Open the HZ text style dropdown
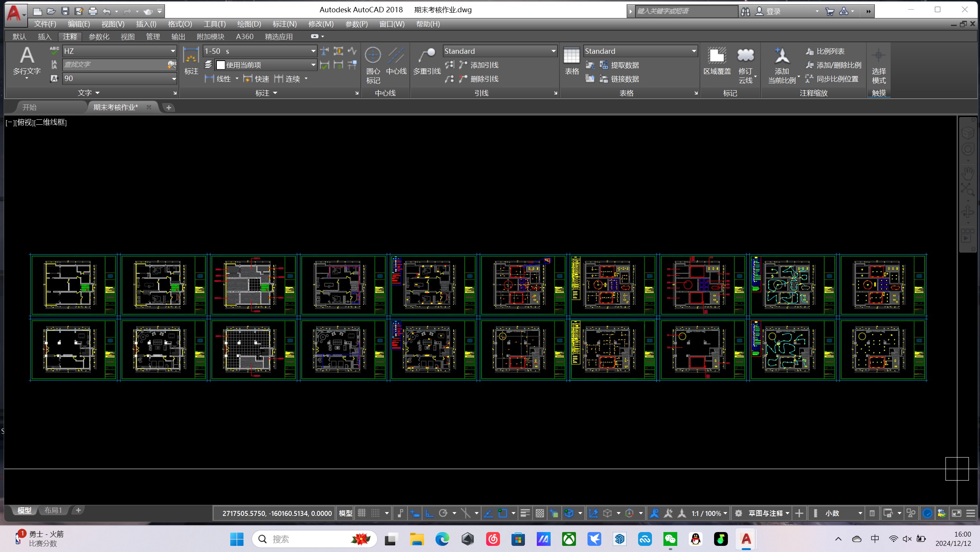The image size is (980, 552). point(173,51)
